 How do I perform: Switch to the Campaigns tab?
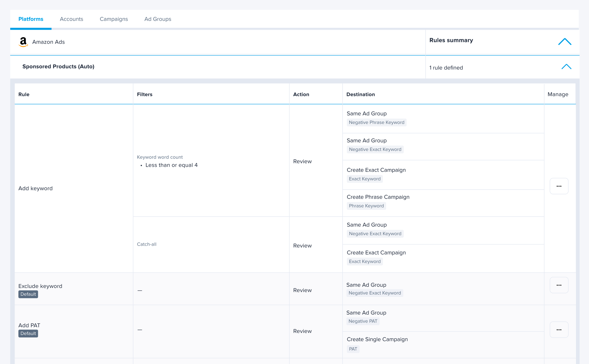pos(114,19)
